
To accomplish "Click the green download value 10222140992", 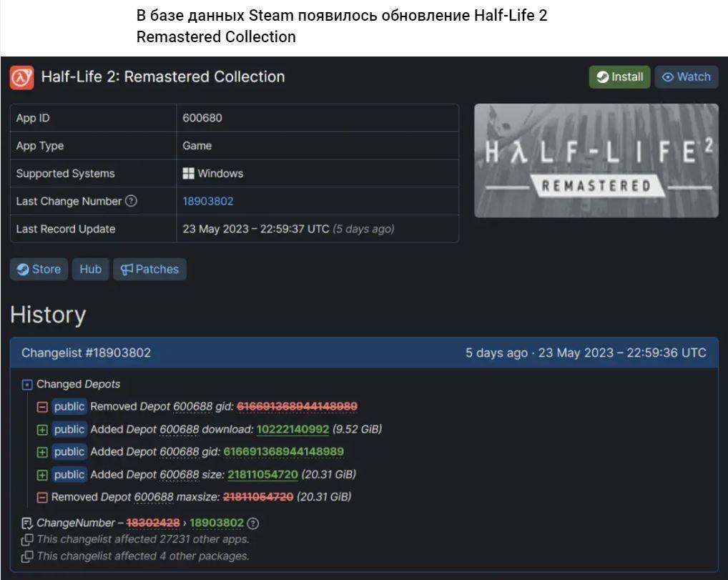I will tap(292, 429).
